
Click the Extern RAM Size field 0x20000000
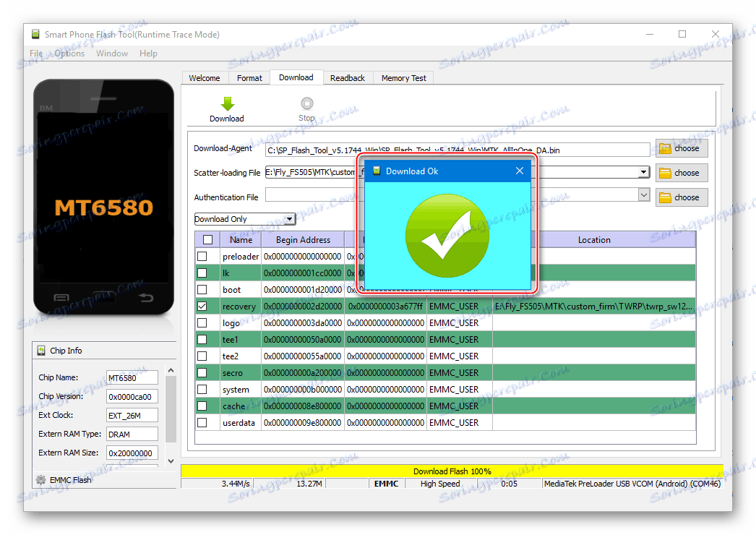pyautogui.click(x=132, y=453)
